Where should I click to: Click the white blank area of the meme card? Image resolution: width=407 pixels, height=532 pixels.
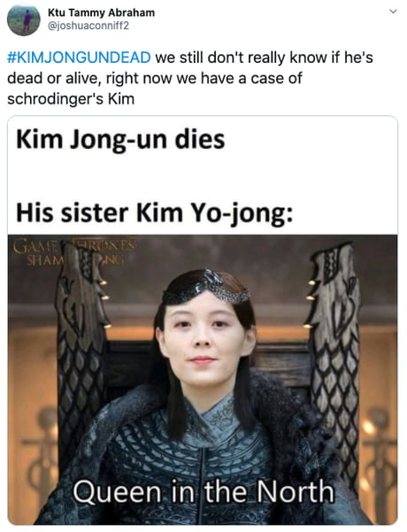click(x=203, y=176)
